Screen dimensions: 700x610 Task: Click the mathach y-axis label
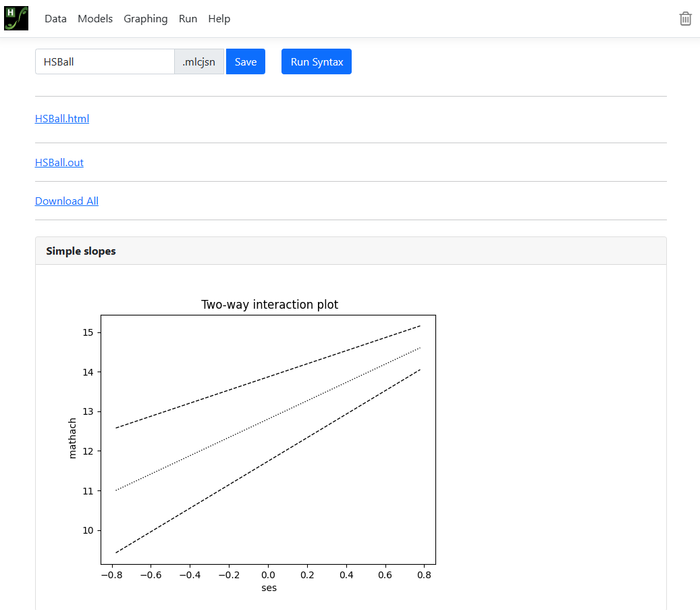click(x=73, y=438)
